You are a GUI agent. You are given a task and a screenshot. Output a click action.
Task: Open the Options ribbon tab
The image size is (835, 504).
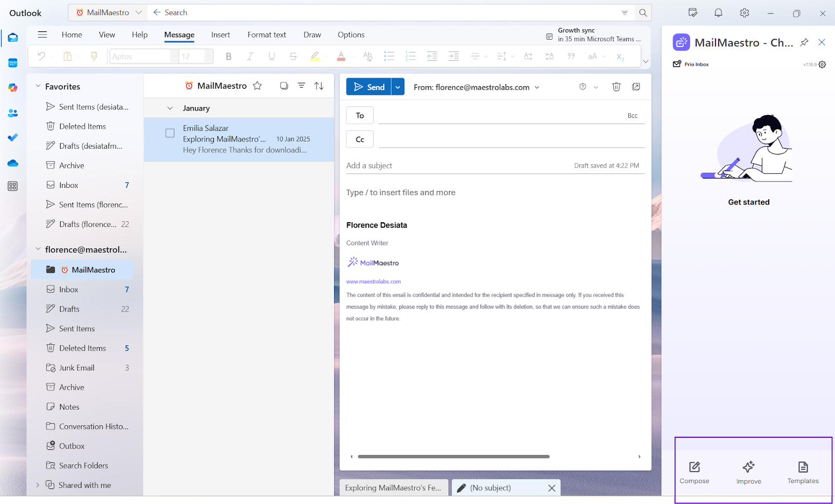351,35
